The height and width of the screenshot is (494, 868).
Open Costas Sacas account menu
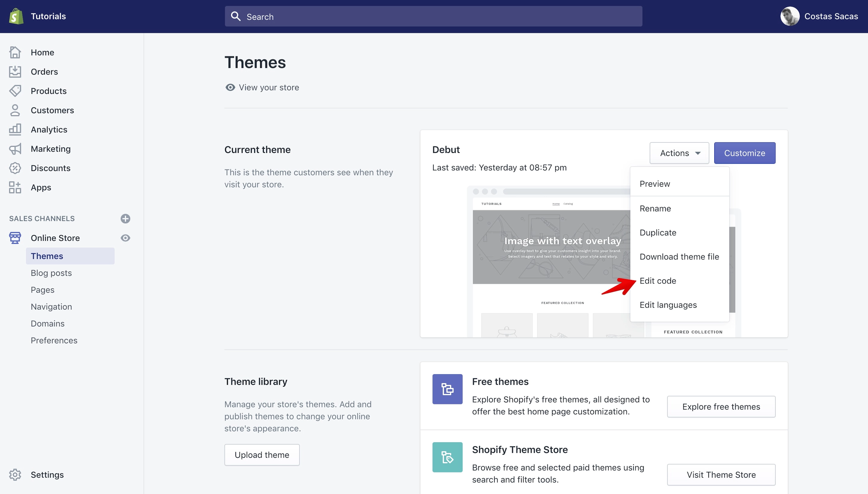coord(819,16)
